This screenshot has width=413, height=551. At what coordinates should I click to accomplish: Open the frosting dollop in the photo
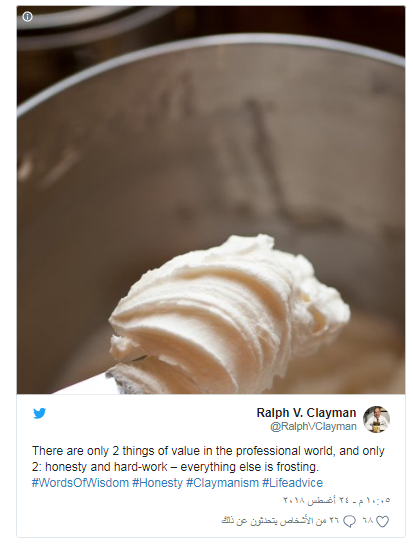pyautogui.click(x=230, y=313)
